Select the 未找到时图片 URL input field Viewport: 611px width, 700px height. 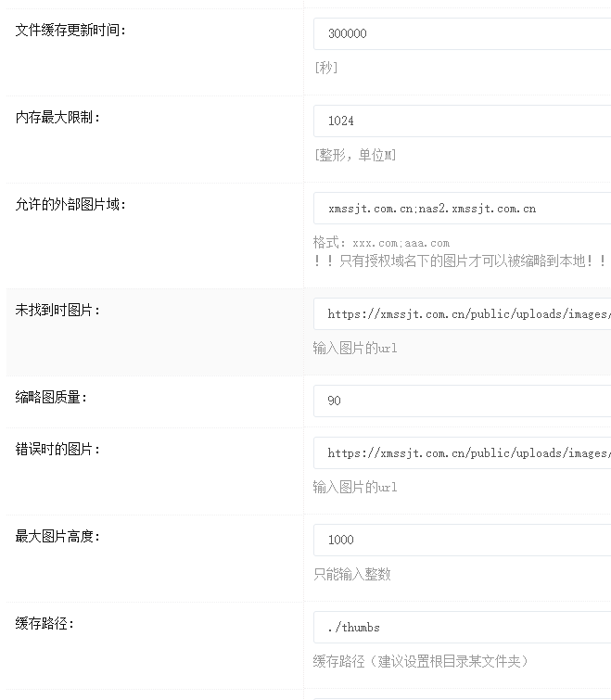click(462, 314)
